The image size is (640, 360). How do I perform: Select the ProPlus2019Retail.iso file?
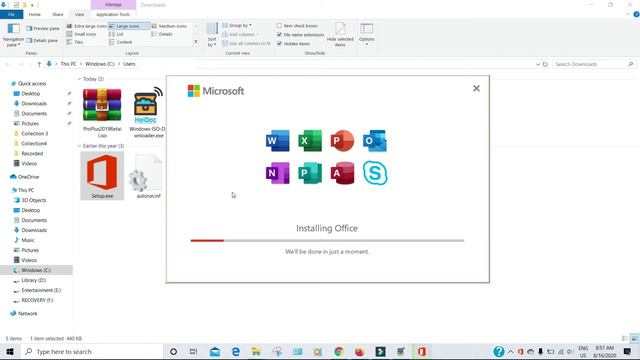click(102, 112)
